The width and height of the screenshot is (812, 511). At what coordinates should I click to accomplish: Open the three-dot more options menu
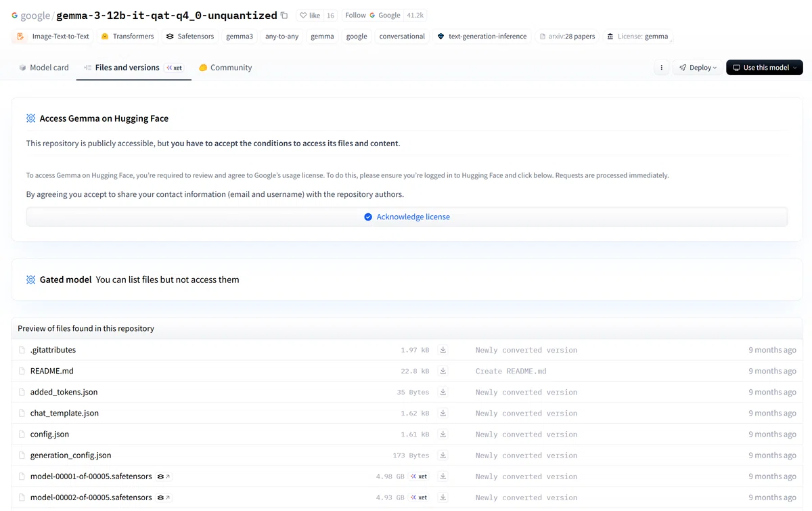click(661, 68)
